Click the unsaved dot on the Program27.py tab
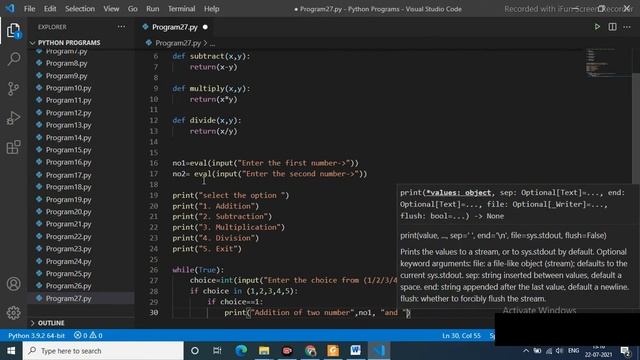Viewport: 640px width, 360px height. (205, 27)
